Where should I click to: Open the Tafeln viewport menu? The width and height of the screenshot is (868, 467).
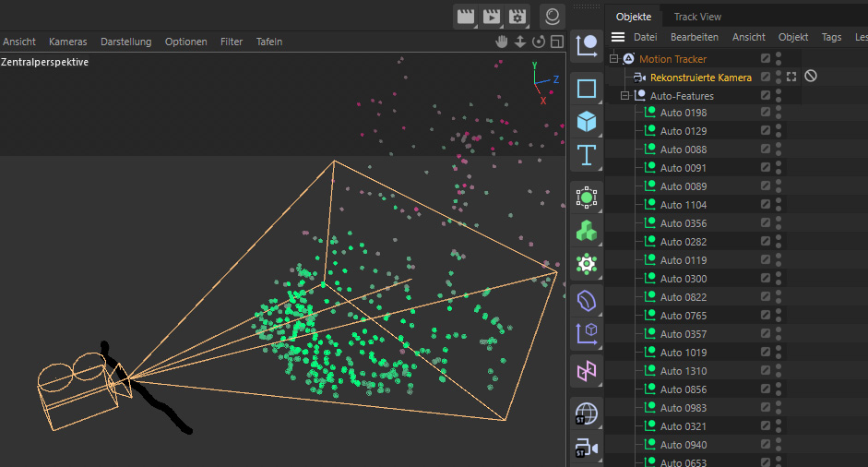(x=269, y=42)
